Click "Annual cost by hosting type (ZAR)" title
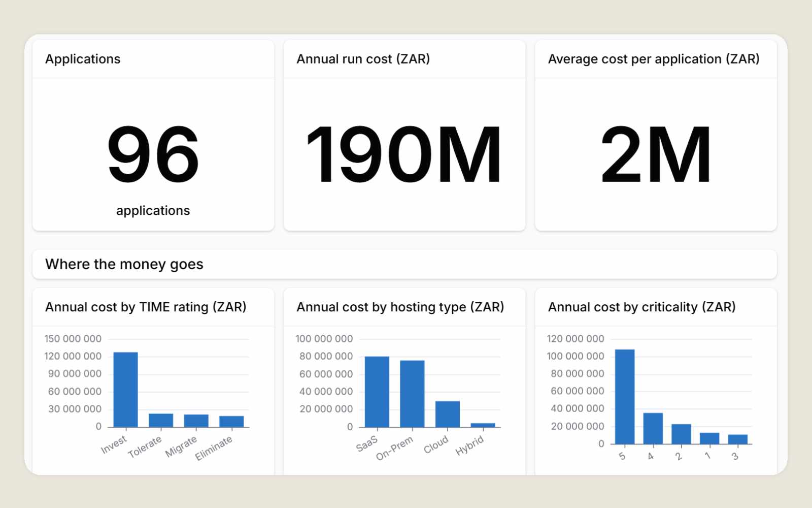812x508 pixels. (400, 307)
